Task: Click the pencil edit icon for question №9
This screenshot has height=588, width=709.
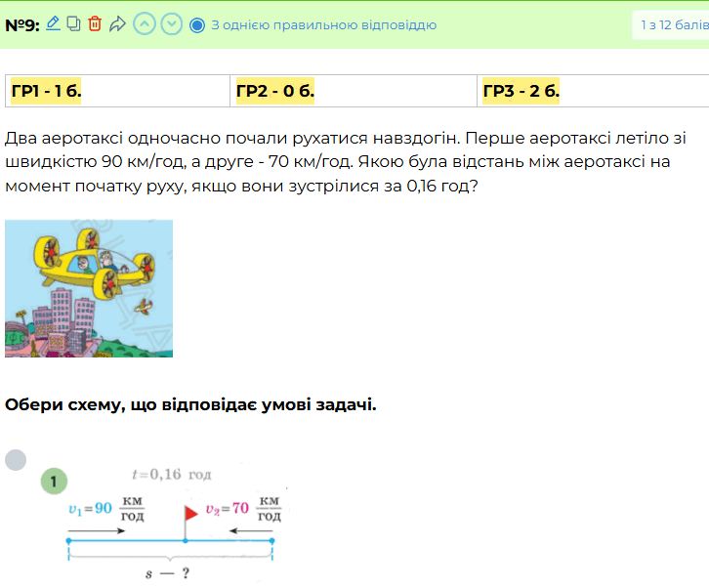Action: (x=53, y=23)
